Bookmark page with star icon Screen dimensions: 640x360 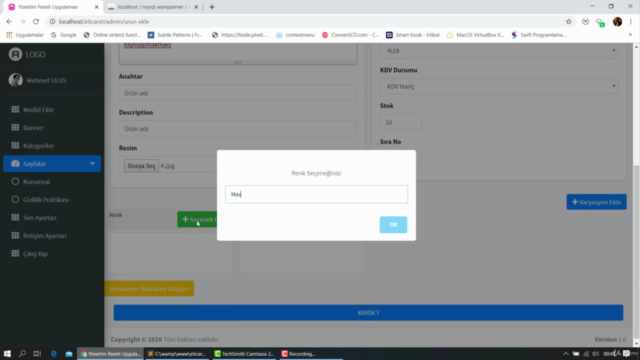coord(569,21)
